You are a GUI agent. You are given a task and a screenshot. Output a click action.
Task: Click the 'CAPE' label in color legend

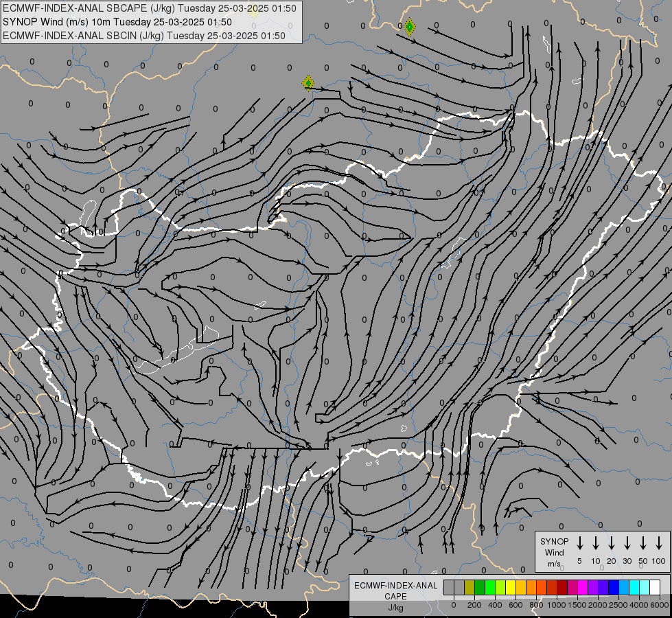(395, 597)
